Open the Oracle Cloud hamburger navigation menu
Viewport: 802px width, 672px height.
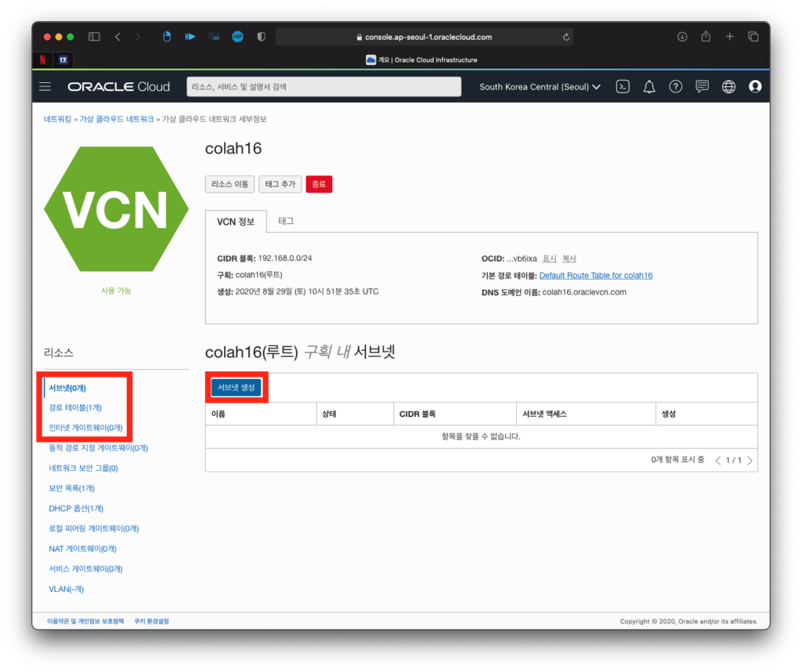[45, 87]
